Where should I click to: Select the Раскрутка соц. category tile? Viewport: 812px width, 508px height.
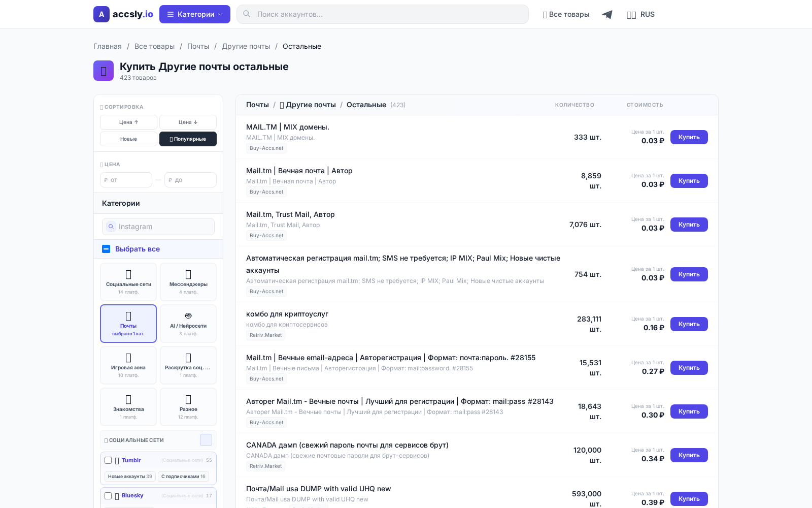(x=188, y=365)
